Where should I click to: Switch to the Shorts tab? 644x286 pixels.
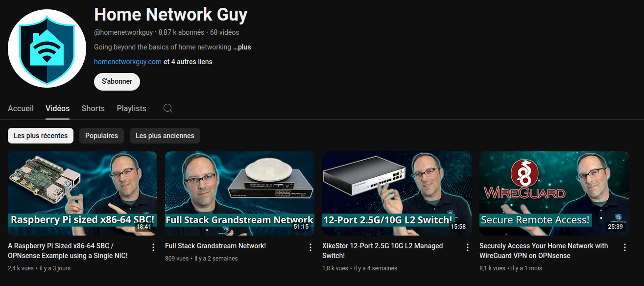[x=93, y=108]
